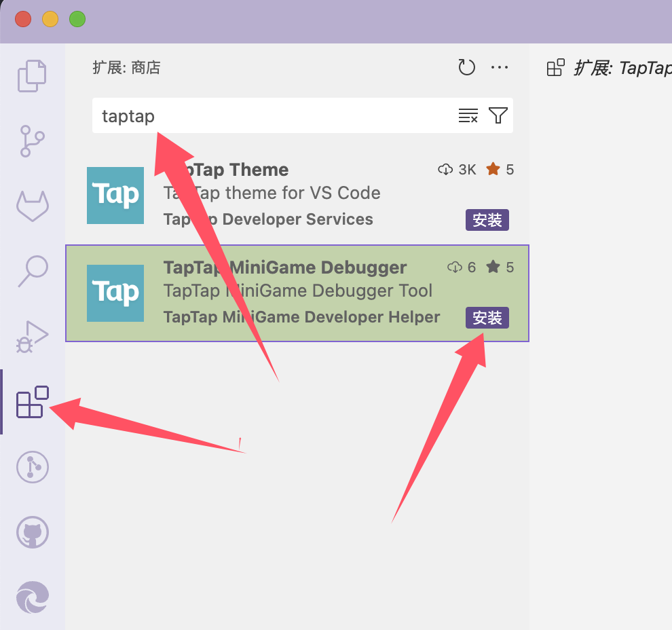672x630 pixels.
Task: Click publisher 'TapTap MiniGame Developer Helper'
Action: click(301, 317)
